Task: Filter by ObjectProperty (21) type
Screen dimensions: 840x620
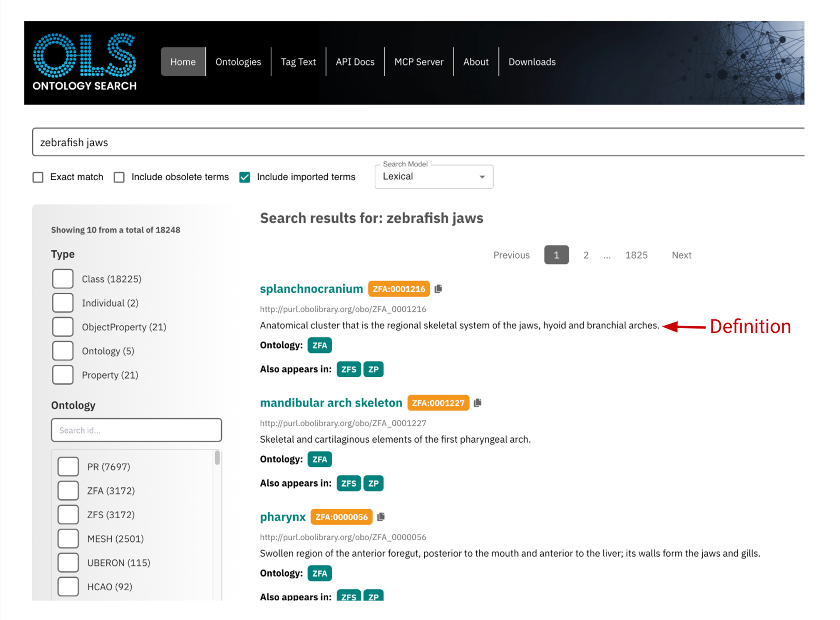Action: point(63,327)
